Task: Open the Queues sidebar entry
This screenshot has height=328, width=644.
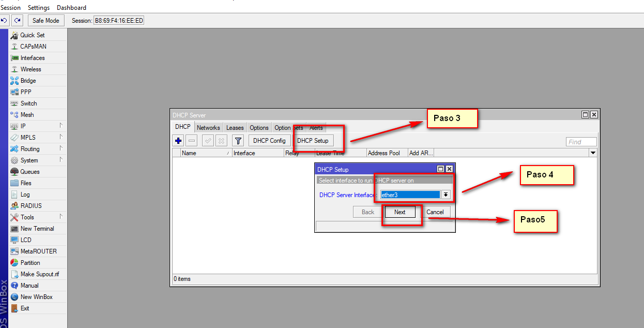Action: 30,172
